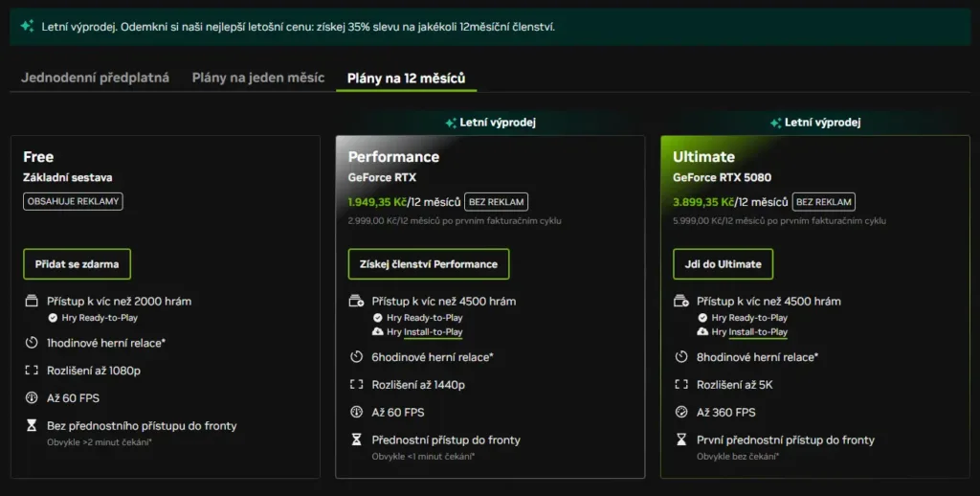Click 2.999,00 Kč renewal price note
Image resolution: width=980 pixels, height=496 pixels.
[x=455, y=221]
